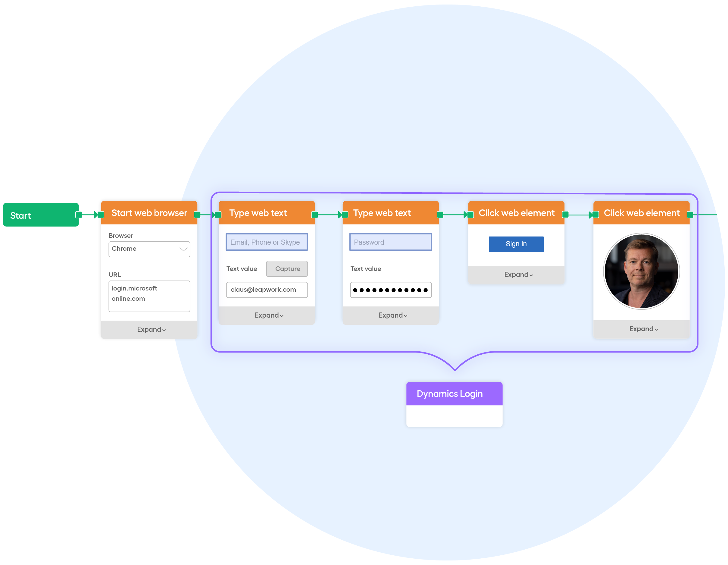Viewport: 728px width, 565px height.
Task: Click the Start web browser node icon
Action: [x=149, y=215]
